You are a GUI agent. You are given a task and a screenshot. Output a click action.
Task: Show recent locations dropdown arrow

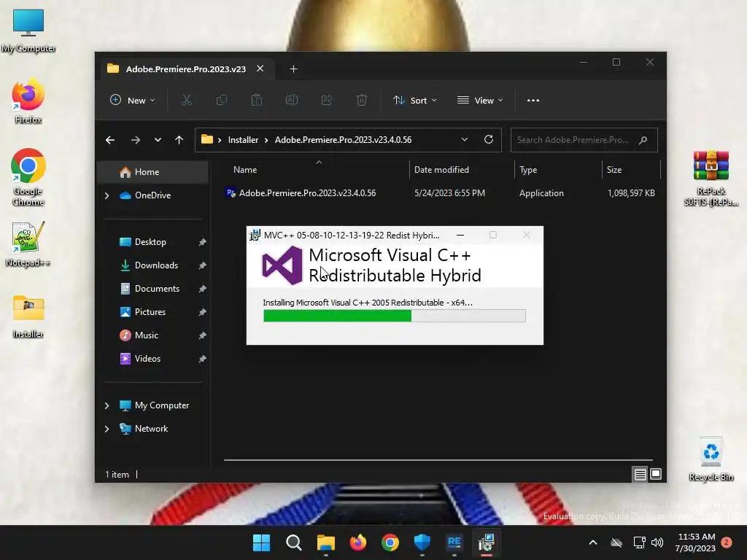(158, 140)
